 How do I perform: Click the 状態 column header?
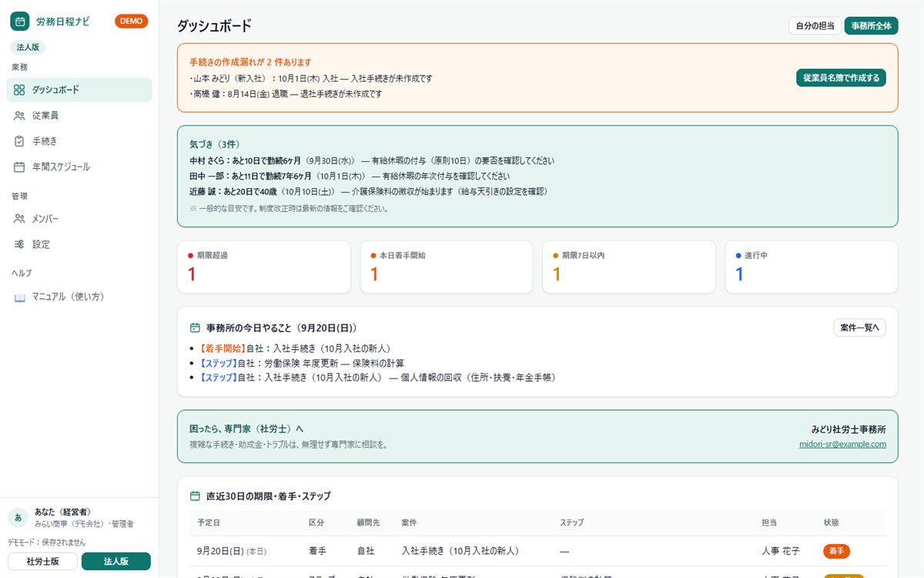tap(832, 523)
